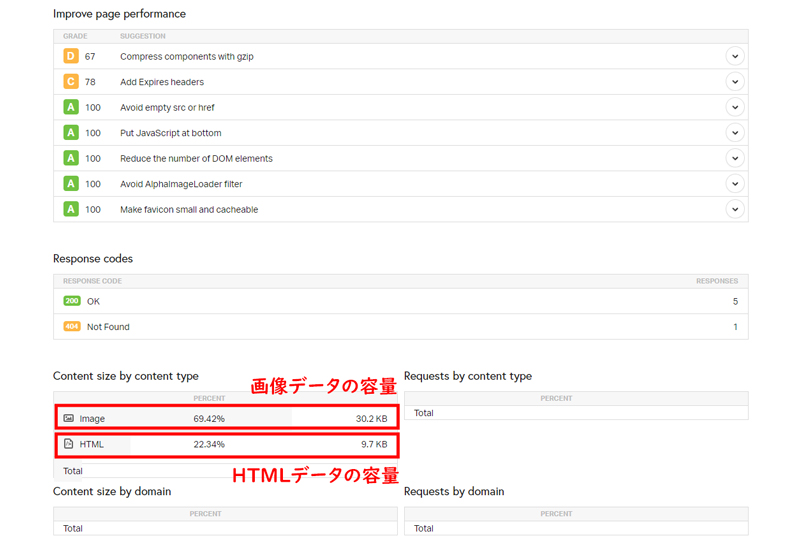Click the OK response code label
800x551 pixels.
click(x=93, y=302)
